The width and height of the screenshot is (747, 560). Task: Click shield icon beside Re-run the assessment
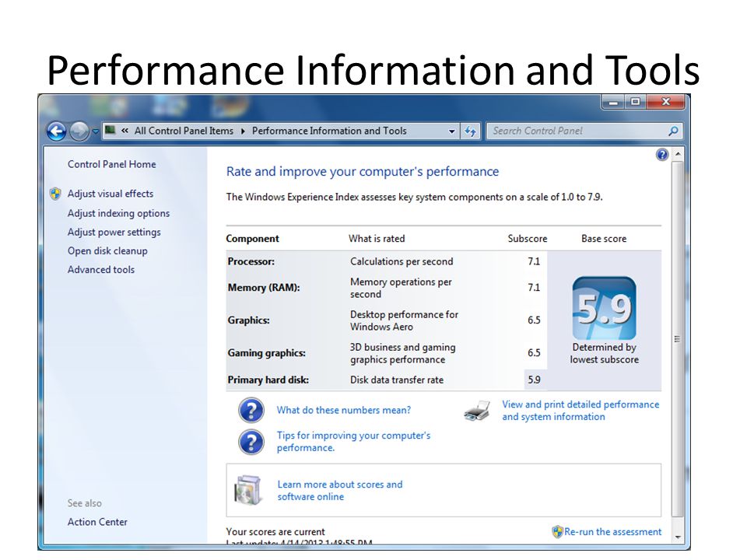(557, 531)
